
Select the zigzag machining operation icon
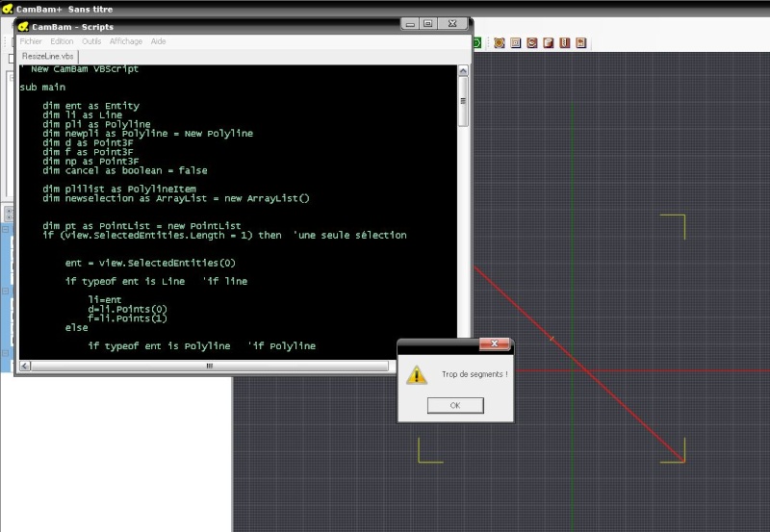565,42
